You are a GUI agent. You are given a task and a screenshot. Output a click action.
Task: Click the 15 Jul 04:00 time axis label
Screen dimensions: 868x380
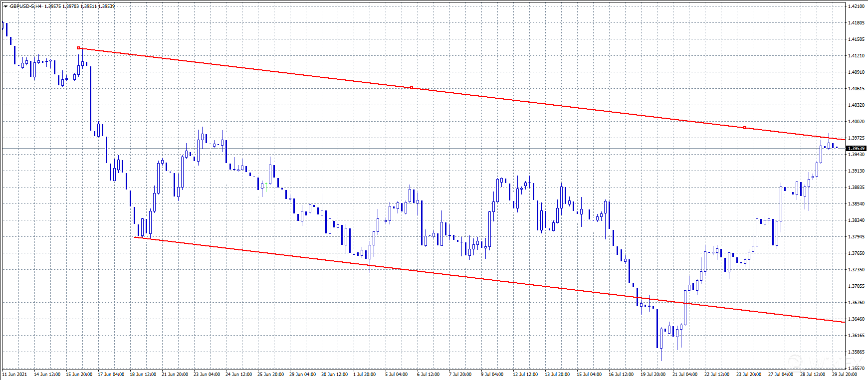(590, 375)
